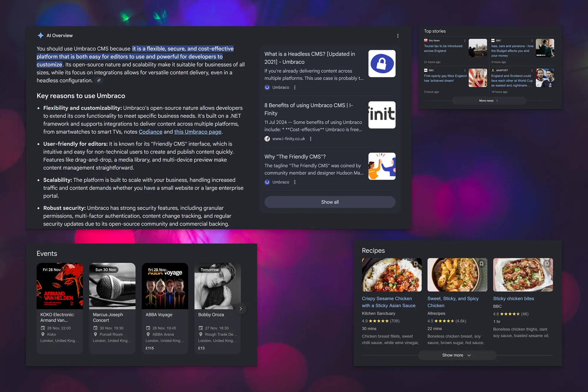
Task: Click the right chevron on the Events carousel
Action: [240, 308]
